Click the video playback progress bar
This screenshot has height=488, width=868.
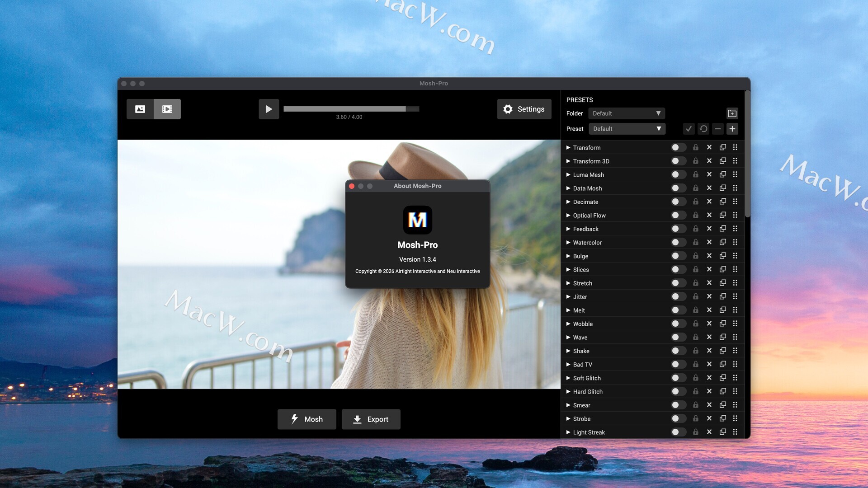tap(351, 109)
